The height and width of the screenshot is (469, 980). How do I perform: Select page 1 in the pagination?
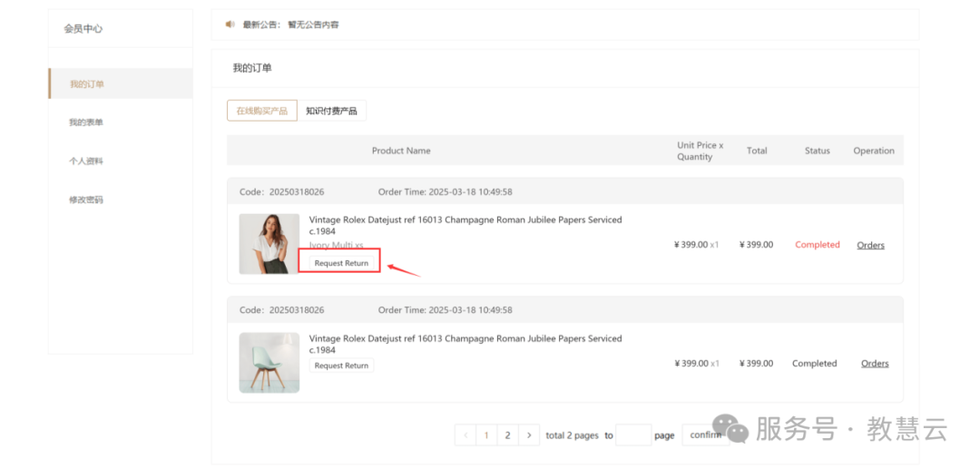[486, 435]
